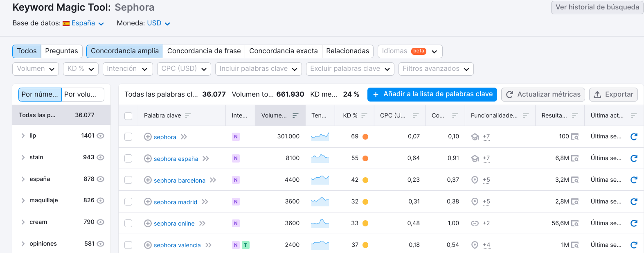Open the KD % filter dropdown

(x=81, y=69)
